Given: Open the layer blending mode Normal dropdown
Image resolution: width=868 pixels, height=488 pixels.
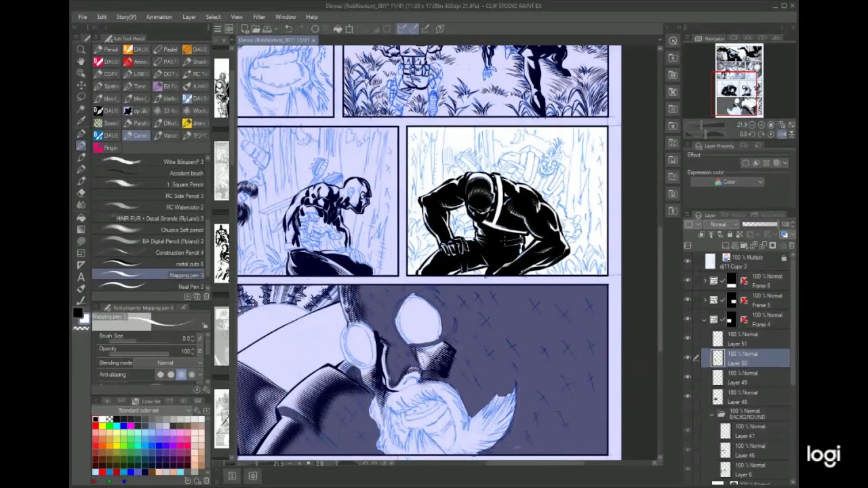Looking at the screenshot, I should [x=722, y=224].
